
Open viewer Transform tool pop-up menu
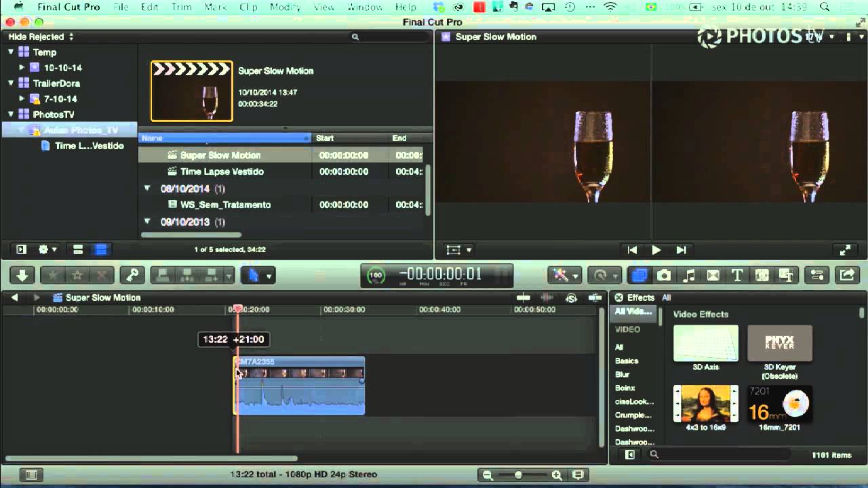[459, 250]
